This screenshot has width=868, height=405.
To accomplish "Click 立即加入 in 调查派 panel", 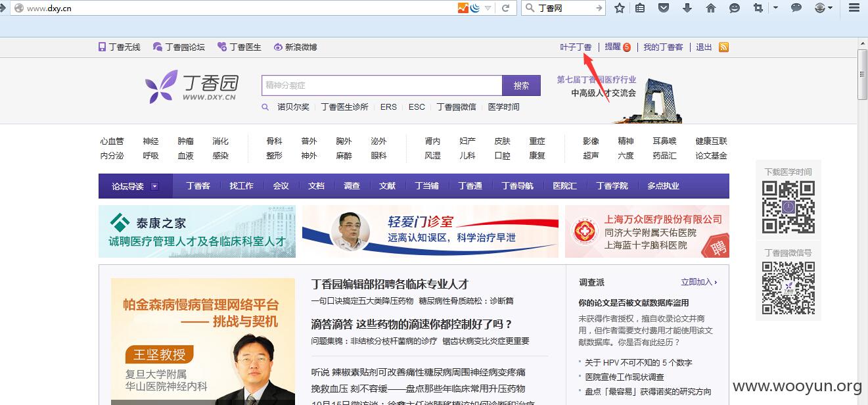I will click(x=698, y=282).
